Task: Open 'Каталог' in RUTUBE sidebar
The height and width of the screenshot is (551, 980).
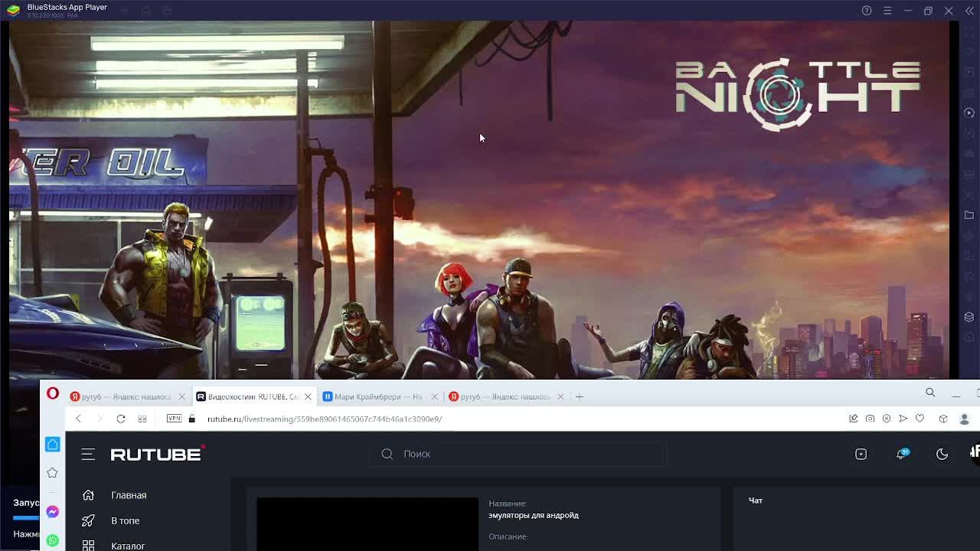Action: [128, 546]
